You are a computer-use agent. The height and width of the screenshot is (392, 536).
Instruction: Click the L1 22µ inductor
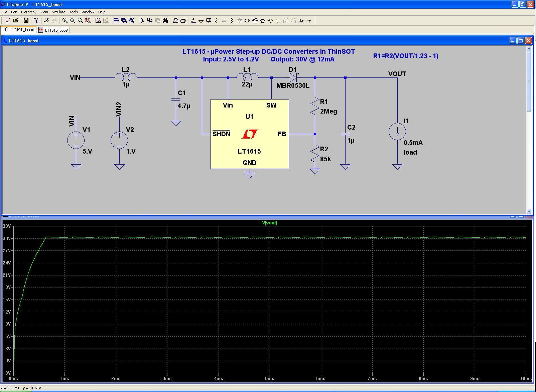[247, 76]
